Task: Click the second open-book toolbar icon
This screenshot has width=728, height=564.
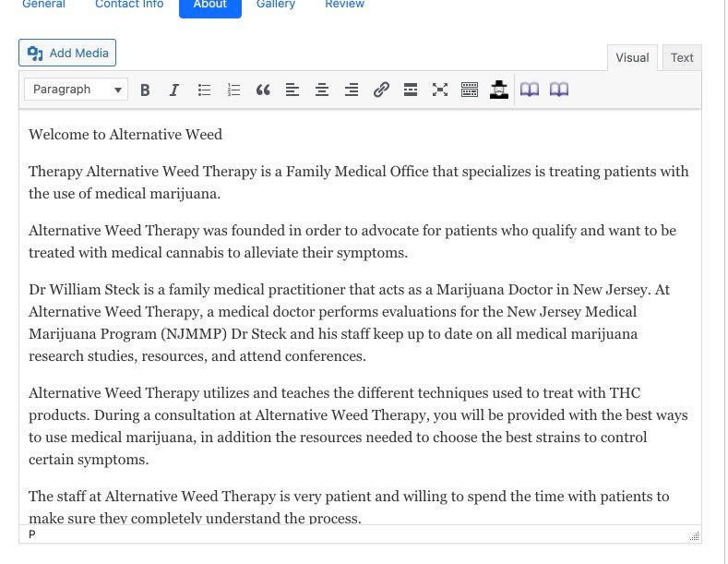Action: pos(559,90)
